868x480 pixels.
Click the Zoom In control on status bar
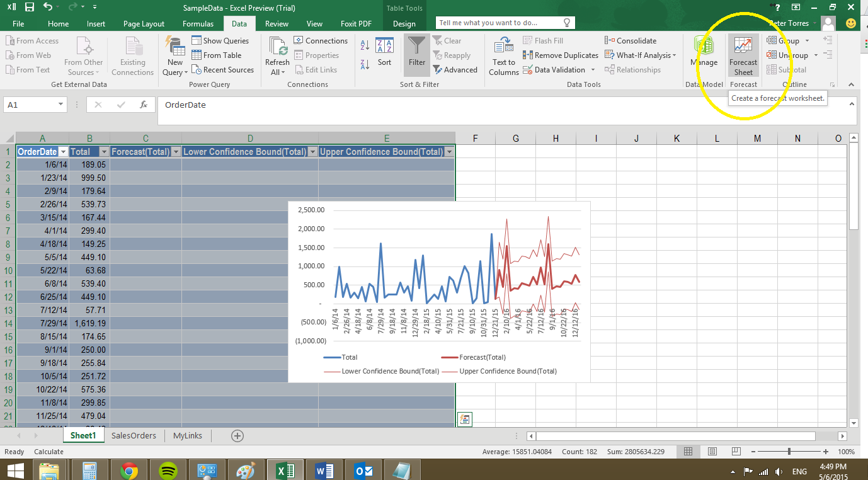[x=826, y=452]
